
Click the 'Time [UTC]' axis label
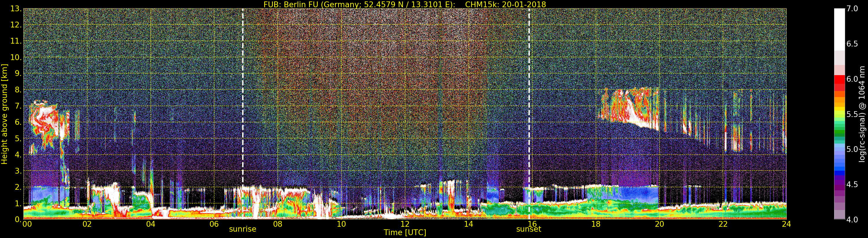[x=405, y=233]
